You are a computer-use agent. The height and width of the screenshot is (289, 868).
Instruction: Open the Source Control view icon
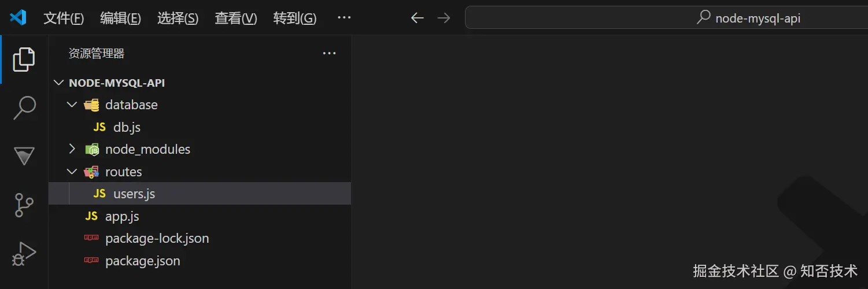[x=24, y=205]
